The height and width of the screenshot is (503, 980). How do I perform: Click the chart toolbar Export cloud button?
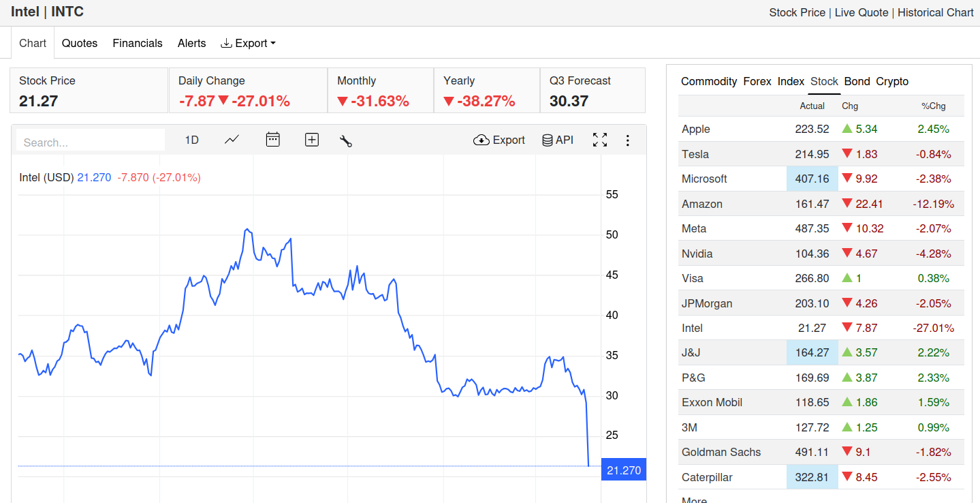[499, 140]
